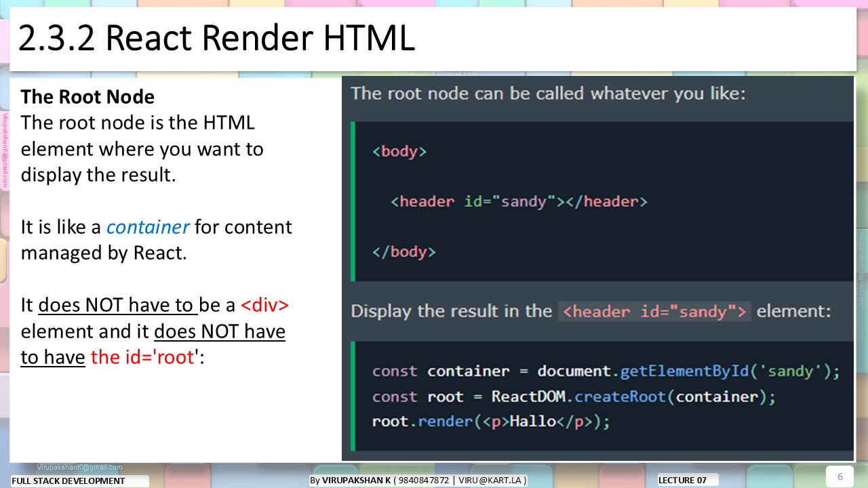Select "The Root Node" bold heading
868x488 pixels.
click(87, 97)
